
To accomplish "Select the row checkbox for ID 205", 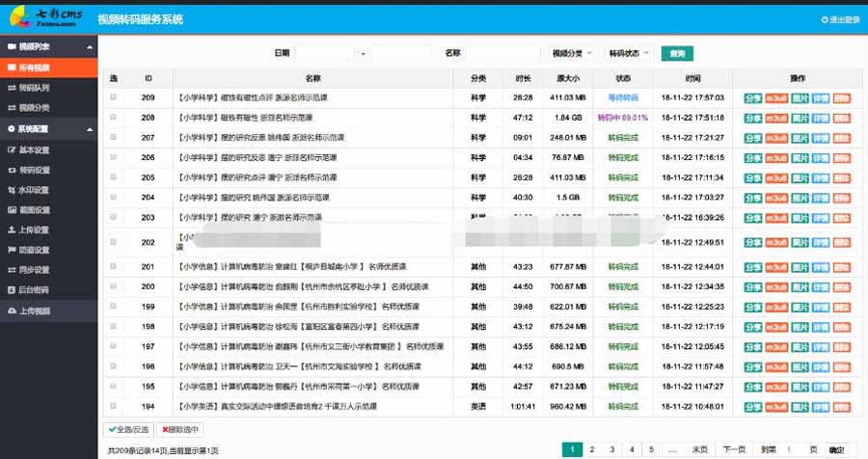I will click(x=114, y=177).
